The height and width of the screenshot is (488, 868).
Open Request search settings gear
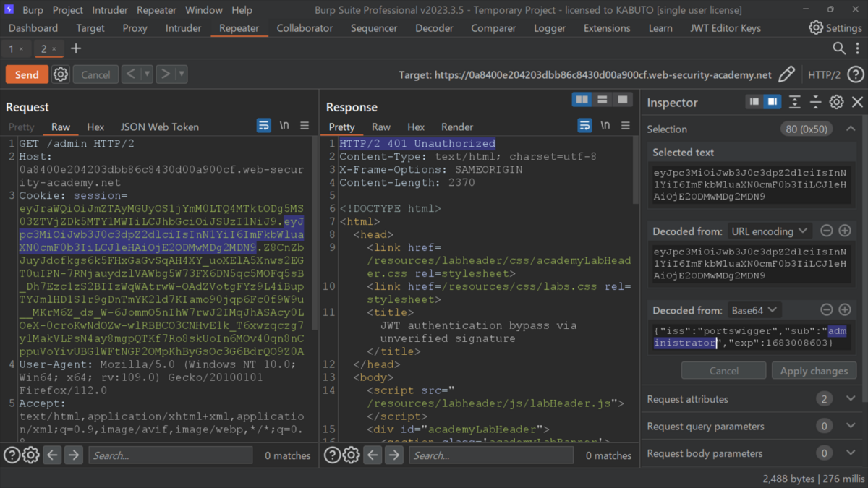(31, 455)
